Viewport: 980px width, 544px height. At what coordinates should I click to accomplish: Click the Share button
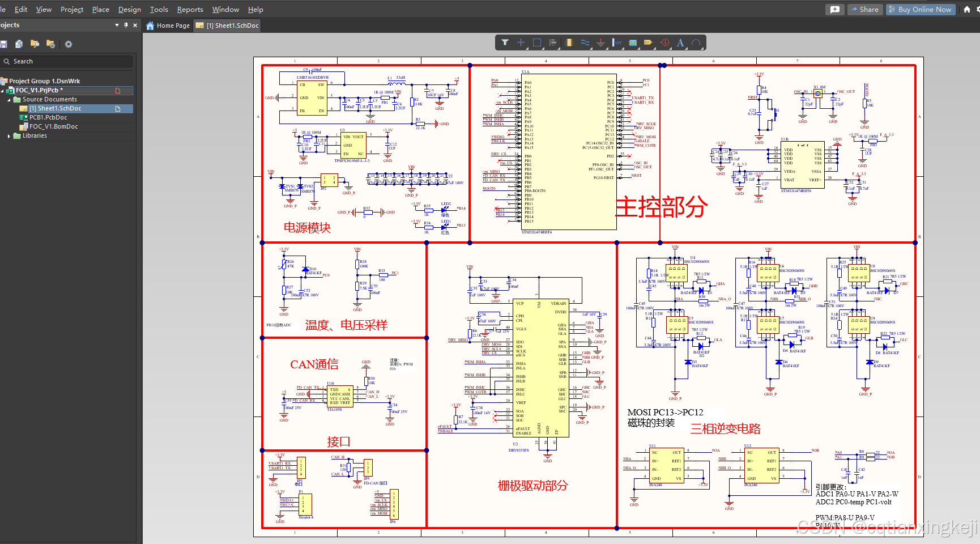pyautogui.click(x=864, y=10)
